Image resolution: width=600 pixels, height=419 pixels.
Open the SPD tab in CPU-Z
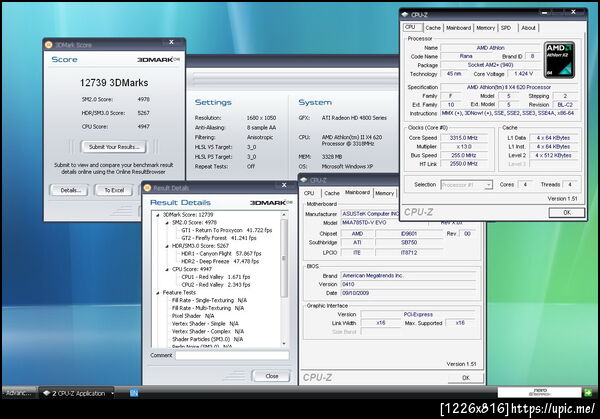(x=506, y=28)
